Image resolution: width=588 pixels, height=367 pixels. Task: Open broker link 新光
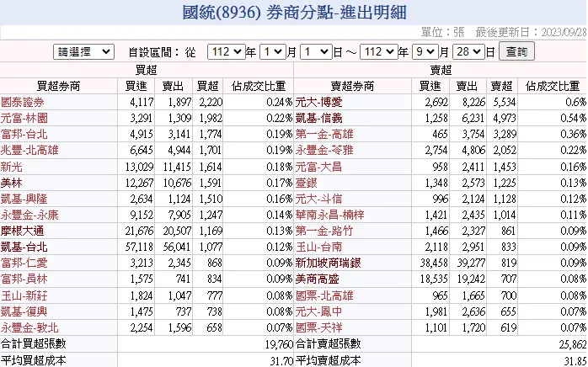click(12, 167)
